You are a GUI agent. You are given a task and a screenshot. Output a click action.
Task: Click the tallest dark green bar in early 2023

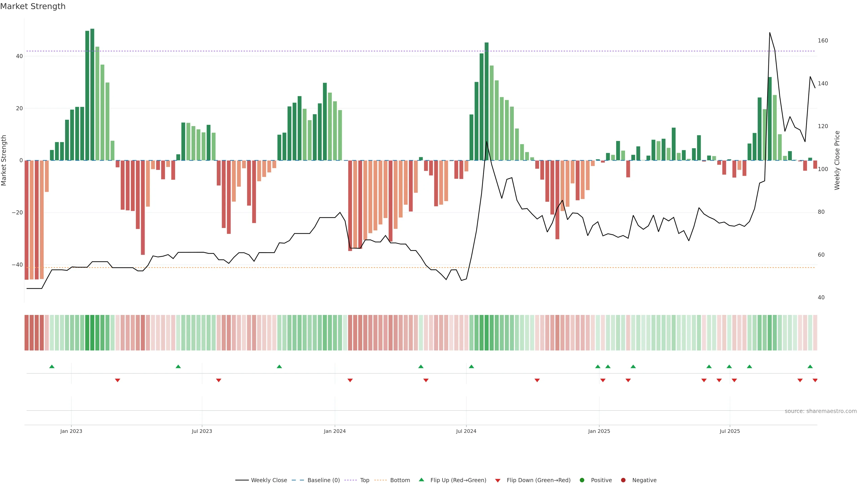pyautogui.click(x=92, y=94)
